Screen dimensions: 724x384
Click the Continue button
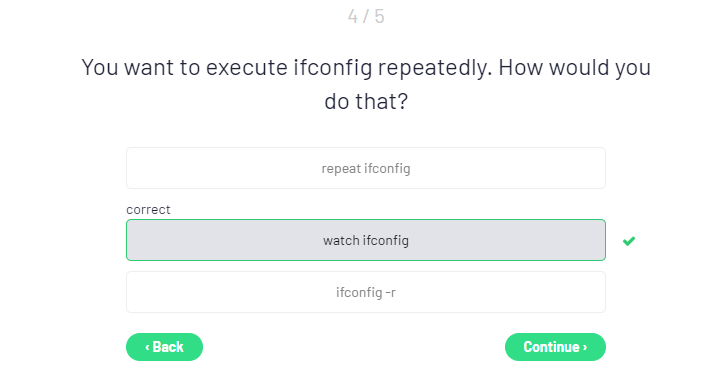[x=555, y=347]
